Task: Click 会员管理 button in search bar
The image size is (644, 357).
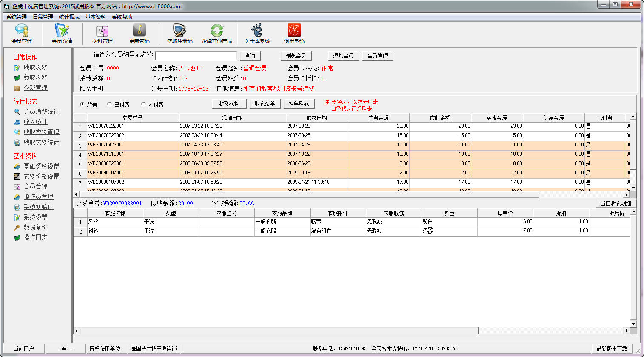Action: tap(378, 56)
